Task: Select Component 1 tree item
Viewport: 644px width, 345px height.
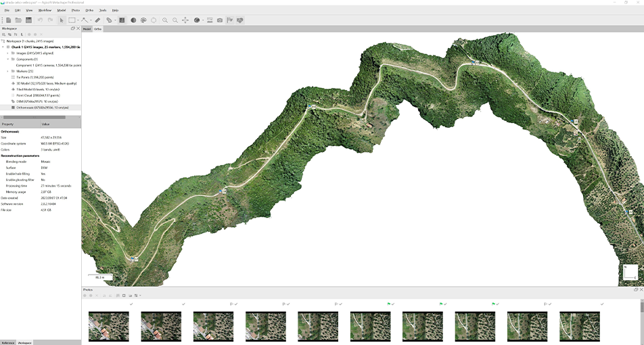Action: (48, 66)
